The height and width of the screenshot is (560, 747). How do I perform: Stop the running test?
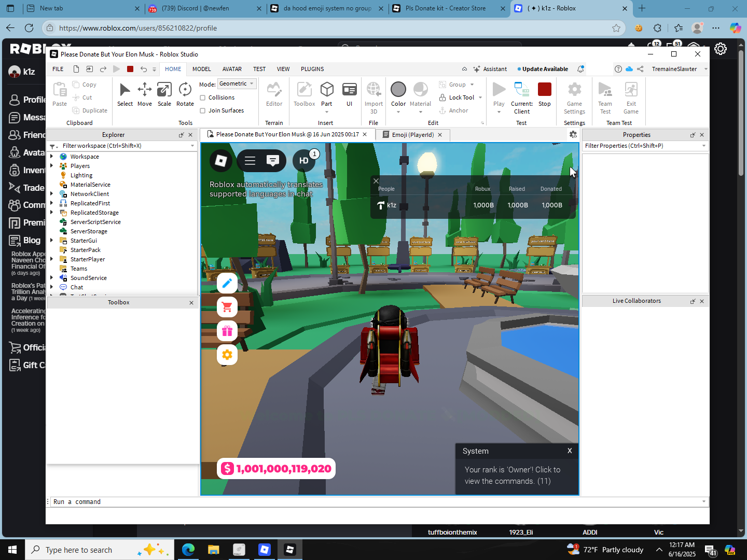click(545, 94)
